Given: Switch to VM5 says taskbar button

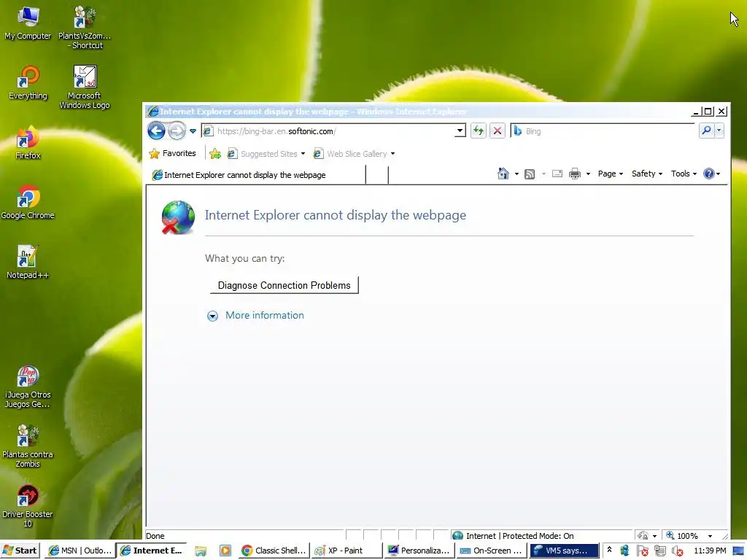Looking at the screenshot, I should (564, 551).
